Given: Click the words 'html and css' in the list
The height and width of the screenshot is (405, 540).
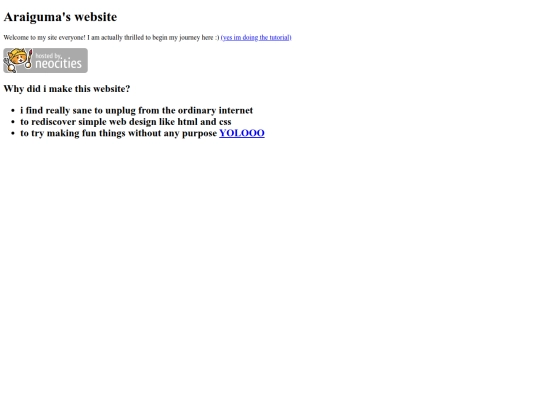Looking at the screenshot, I should (x=205, y=122).
